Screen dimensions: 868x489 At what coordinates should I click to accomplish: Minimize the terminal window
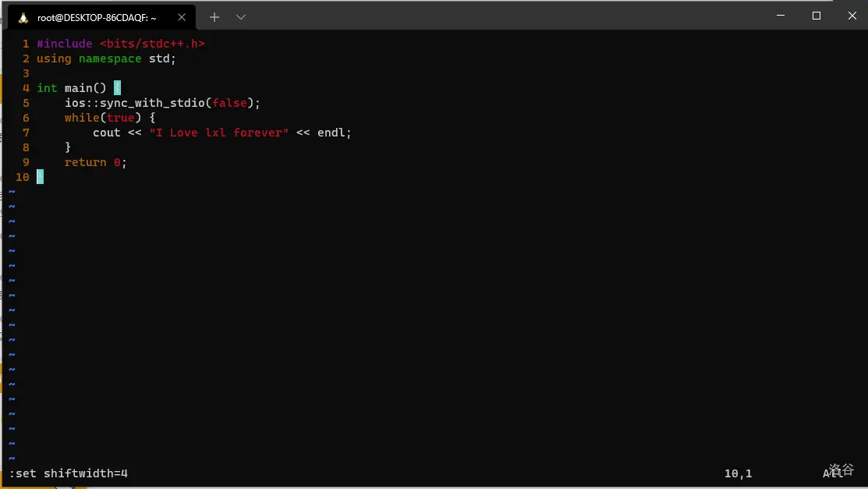click(x=781, y=16)
